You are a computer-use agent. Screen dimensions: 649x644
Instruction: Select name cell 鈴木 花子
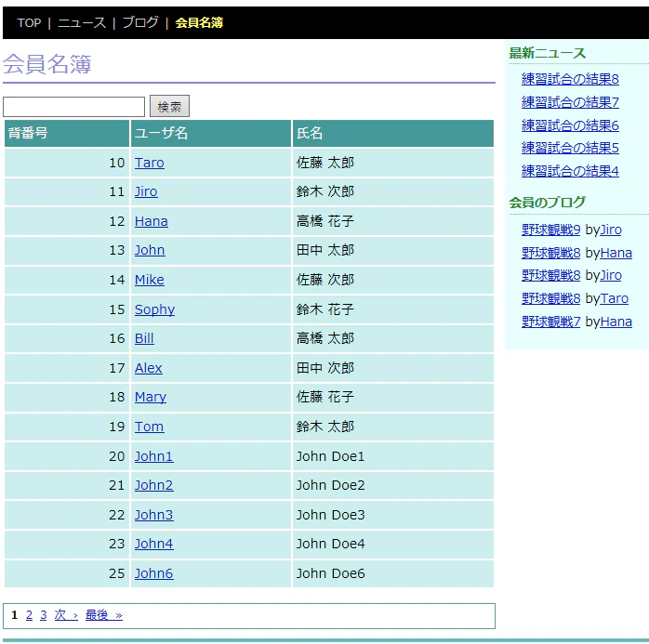393,309
